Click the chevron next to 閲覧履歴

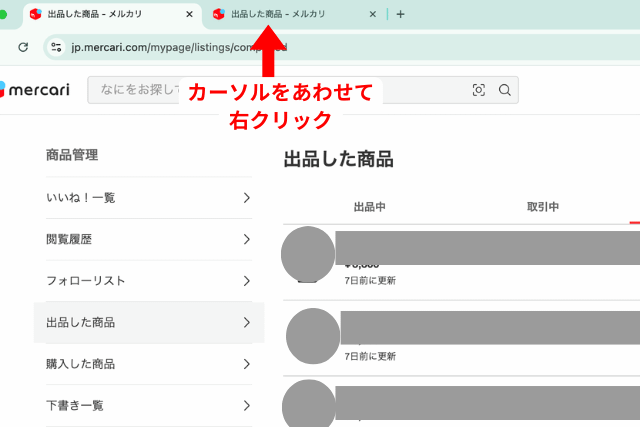(x=246, y=240)
